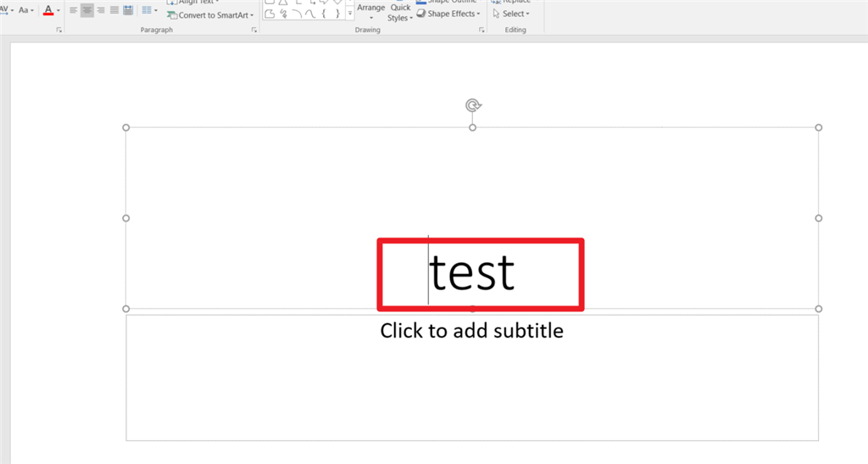This screenshot has width=868, height=464.
Task: Open the columns dropdown
Action: pyautogui.click(x=149, y=10)
